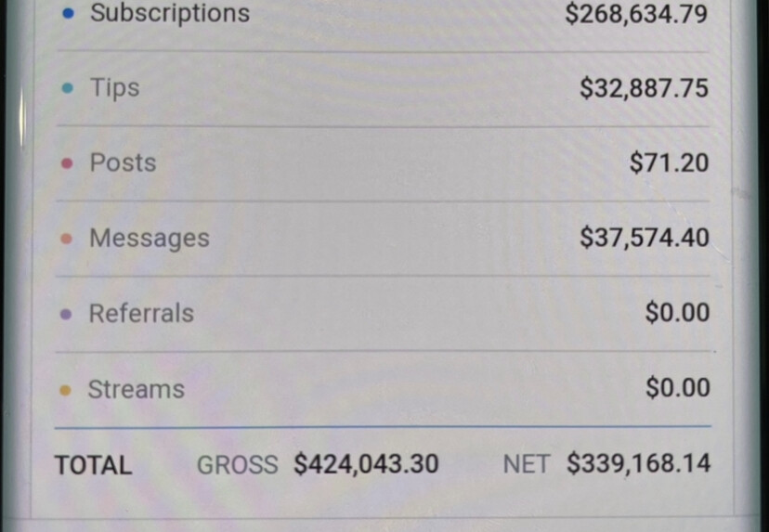Viewport: 769px width, 532px height.
Task: Click the $32,887.75 Tips amount
Action: (x=644, y=89)
